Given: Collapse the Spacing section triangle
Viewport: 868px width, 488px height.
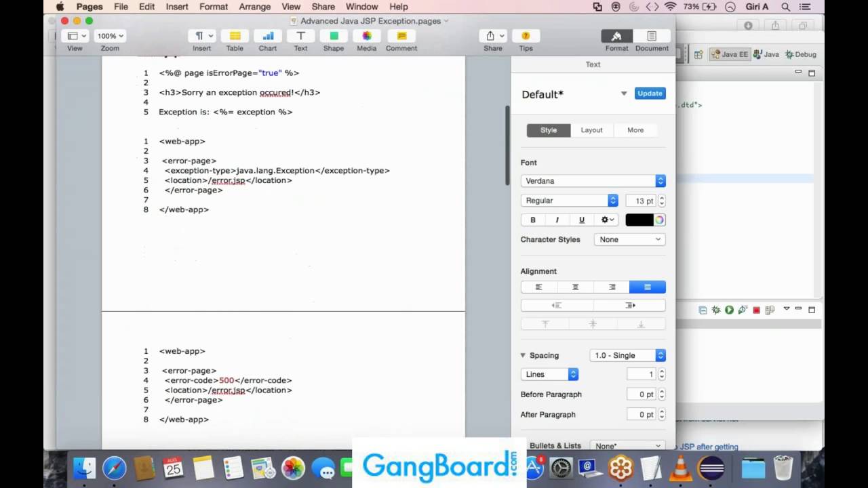Looking at the screenshot, I should [523, 355].
